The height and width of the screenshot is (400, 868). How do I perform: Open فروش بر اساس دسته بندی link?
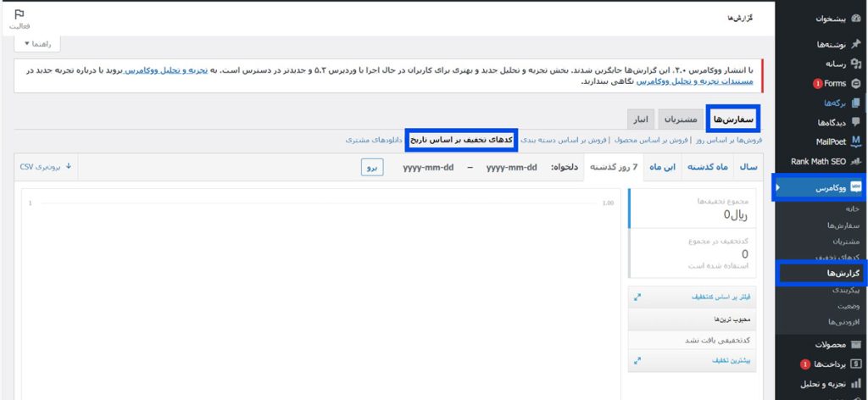point(563,140)
